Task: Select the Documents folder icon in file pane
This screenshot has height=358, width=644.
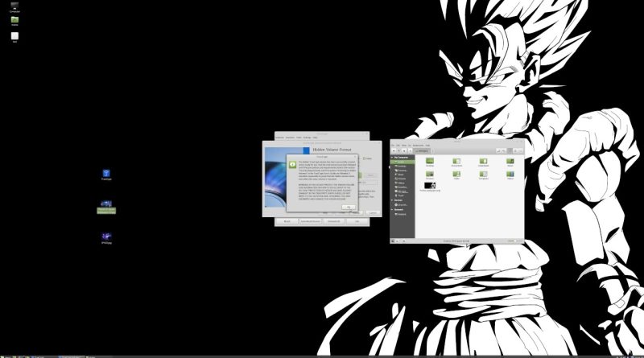Action: 456,161
